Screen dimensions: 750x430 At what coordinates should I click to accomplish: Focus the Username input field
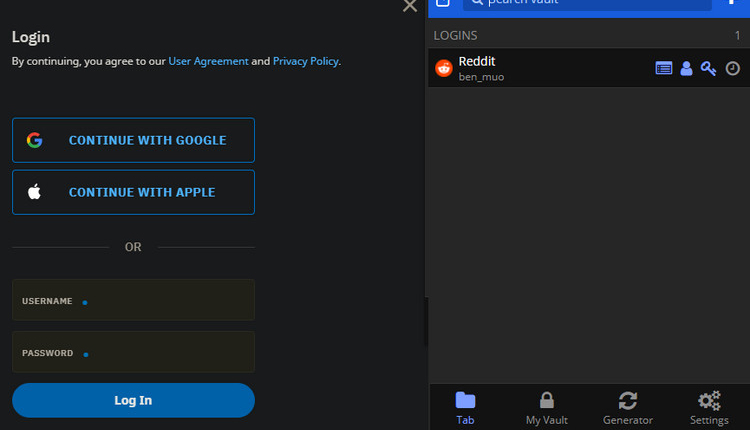coord(133,300)
